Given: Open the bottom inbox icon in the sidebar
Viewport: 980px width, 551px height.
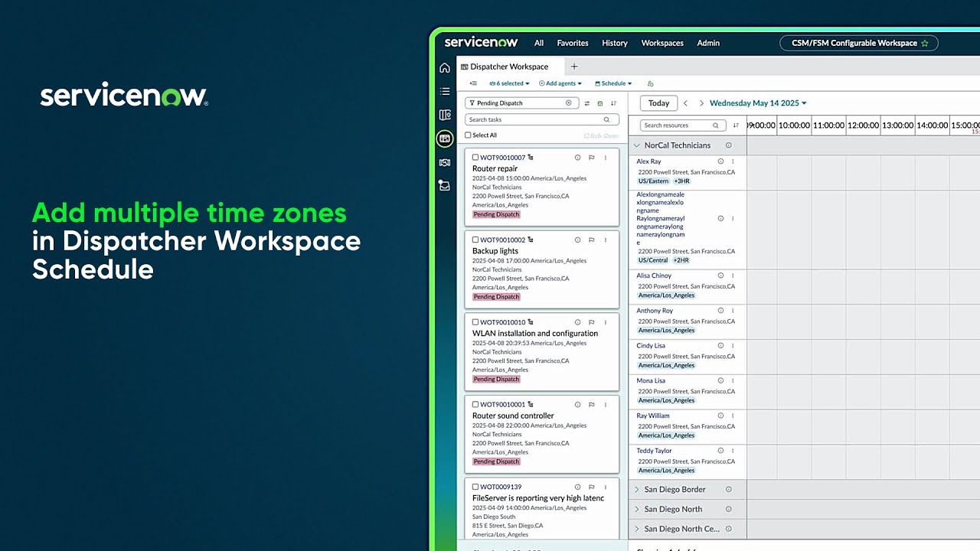Looking at the screenshot, I should click(x=444, y=184).
